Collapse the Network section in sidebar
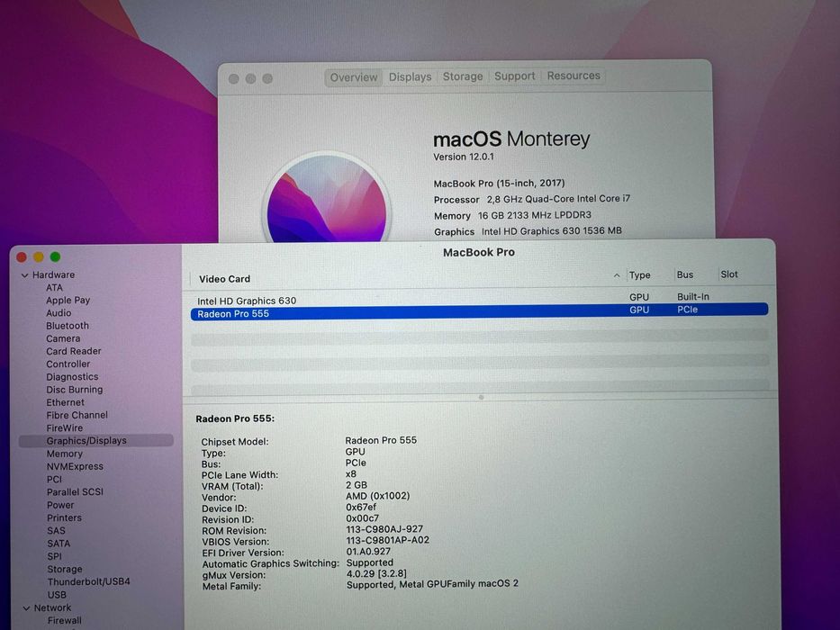This screenshot has width=840, height=630. pyautogui.click(x=26, y=608)
